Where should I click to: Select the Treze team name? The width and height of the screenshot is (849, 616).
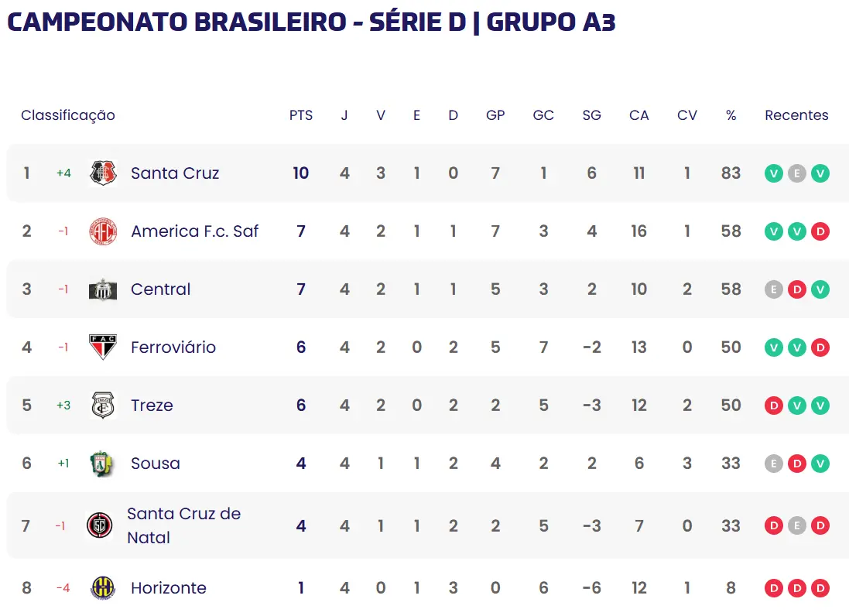click(x=152, y=406)
